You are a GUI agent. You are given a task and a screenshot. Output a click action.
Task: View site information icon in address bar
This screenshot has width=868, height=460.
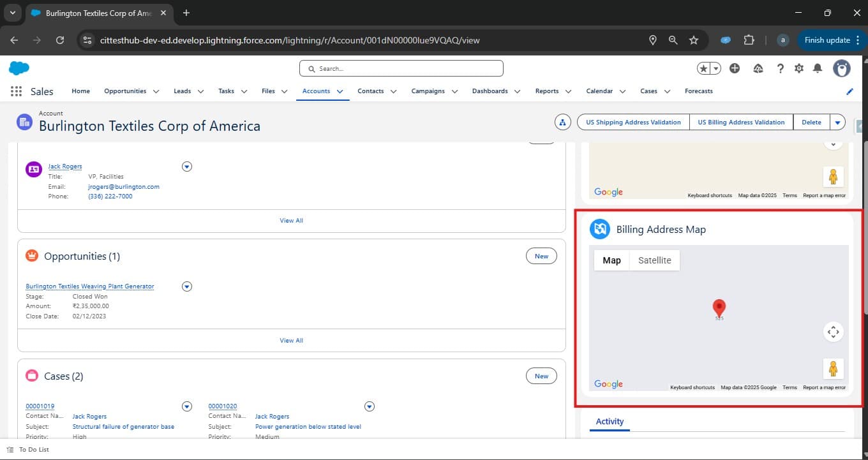[x=88, y=40]
